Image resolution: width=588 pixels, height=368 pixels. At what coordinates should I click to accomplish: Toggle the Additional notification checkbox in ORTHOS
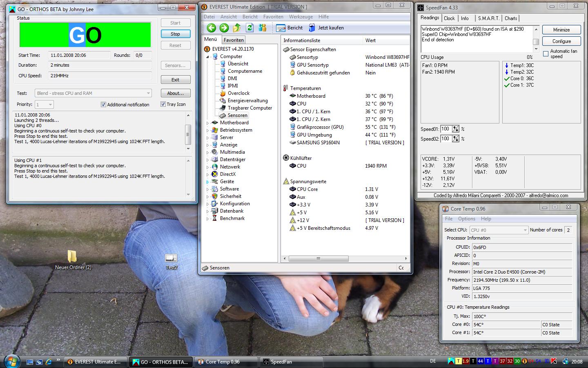pyautogui.click(x=103, y=105)
